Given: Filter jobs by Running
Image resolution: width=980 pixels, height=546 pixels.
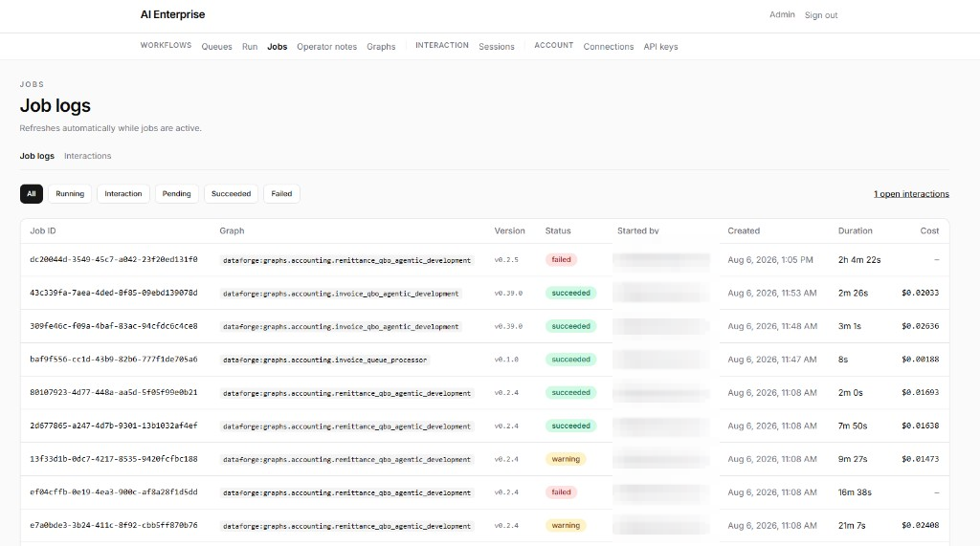Looking at the screenshot, I should (x=70, y=194).
